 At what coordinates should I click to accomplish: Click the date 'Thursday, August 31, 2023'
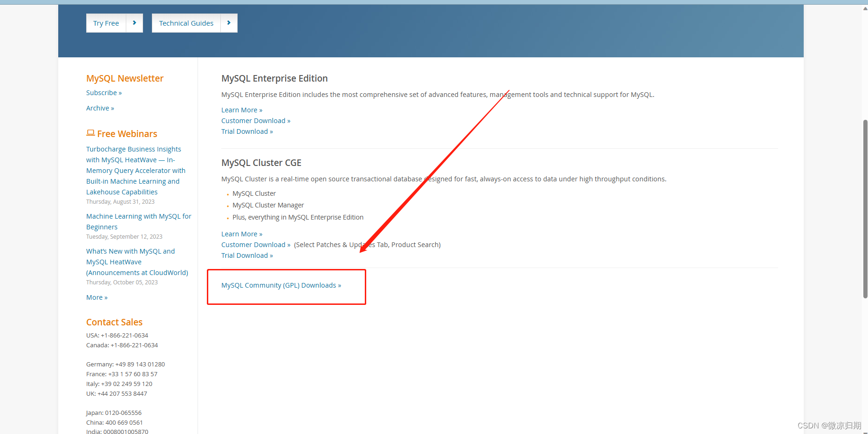click(x=120, y=202)
